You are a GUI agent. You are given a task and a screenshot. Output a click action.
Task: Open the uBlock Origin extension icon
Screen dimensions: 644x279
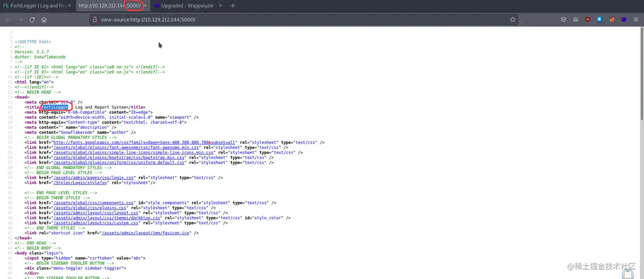coord(588,20)
